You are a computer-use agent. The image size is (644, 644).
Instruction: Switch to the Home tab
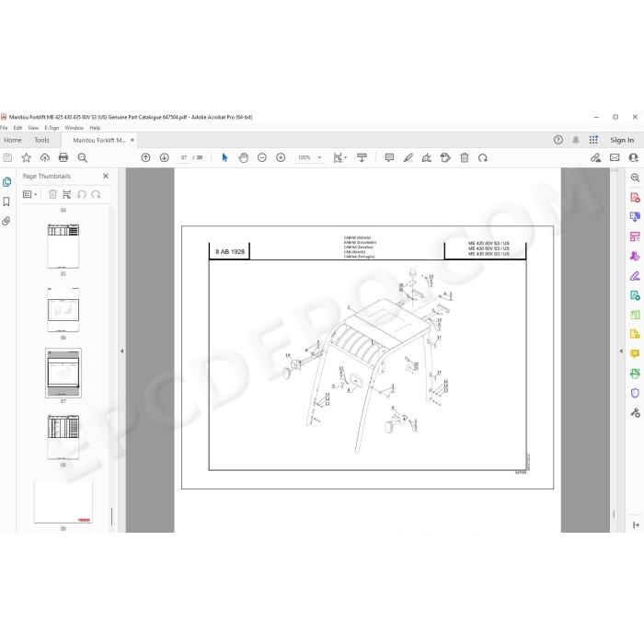click(13, 140)
